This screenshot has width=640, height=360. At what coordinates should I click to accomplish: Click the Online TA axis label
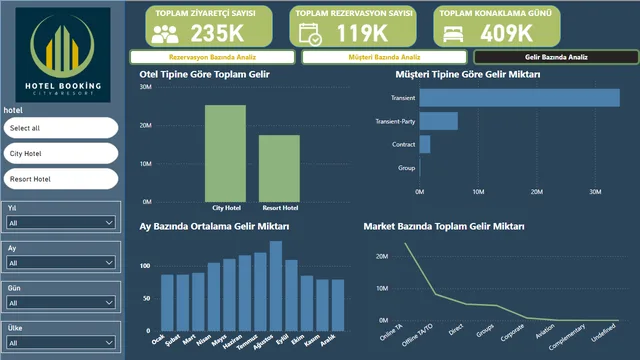[x=391, y=332]
